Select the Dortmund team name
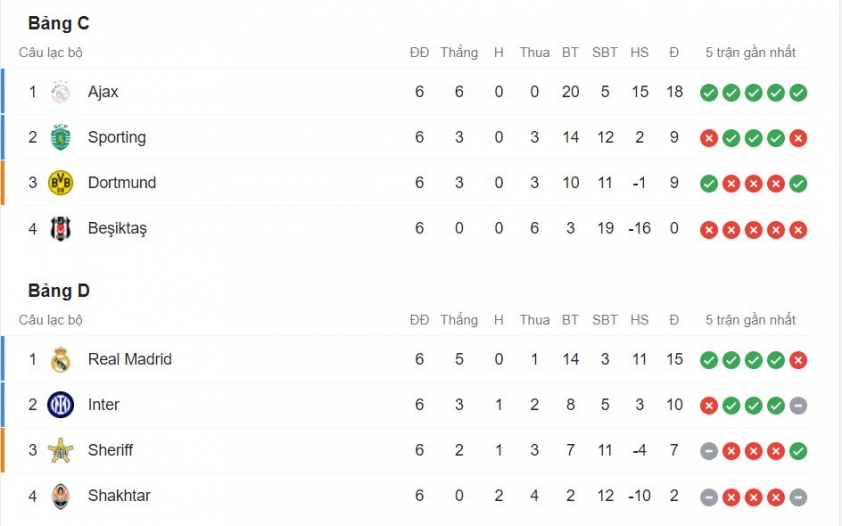Screen dimensions: 842x526 tap(122, 182)
